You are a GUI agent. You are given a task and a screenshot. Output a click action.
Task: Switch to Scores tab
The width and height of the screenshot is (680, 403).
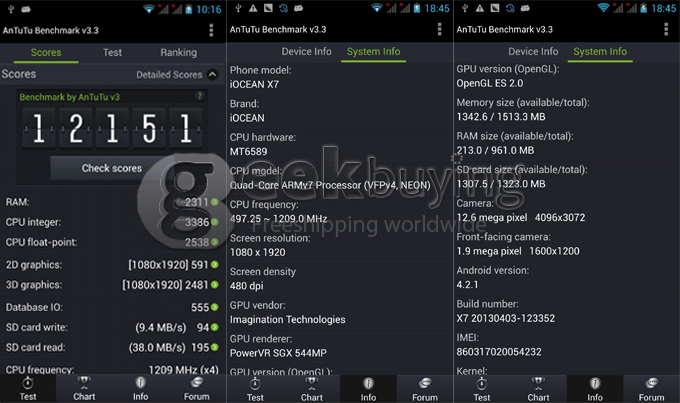46,52
